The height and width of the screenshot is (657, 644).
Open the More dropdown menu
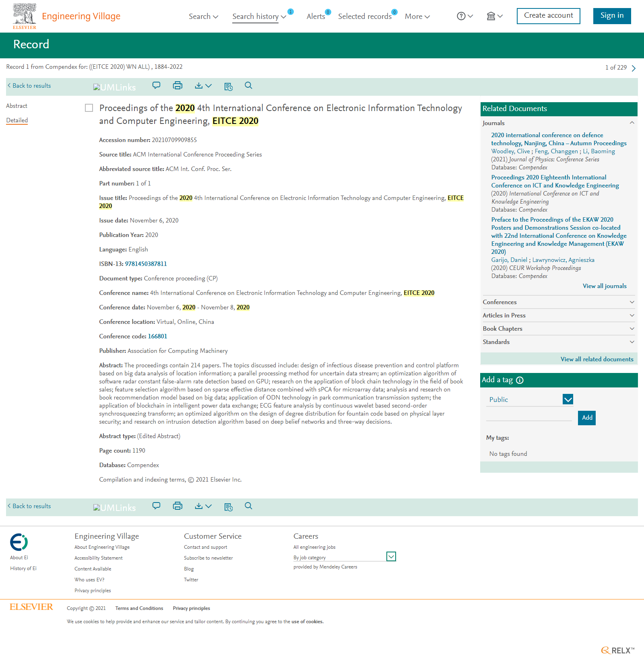pos(417,16)
